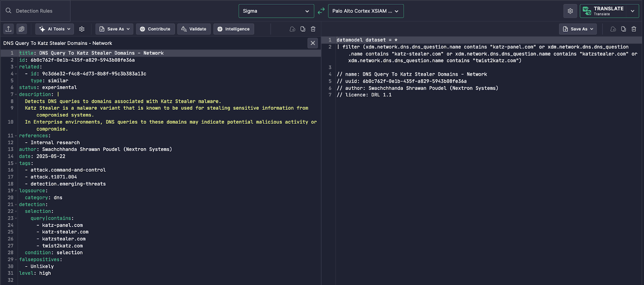Expand the AI Tools dropdown

[55, 29]
